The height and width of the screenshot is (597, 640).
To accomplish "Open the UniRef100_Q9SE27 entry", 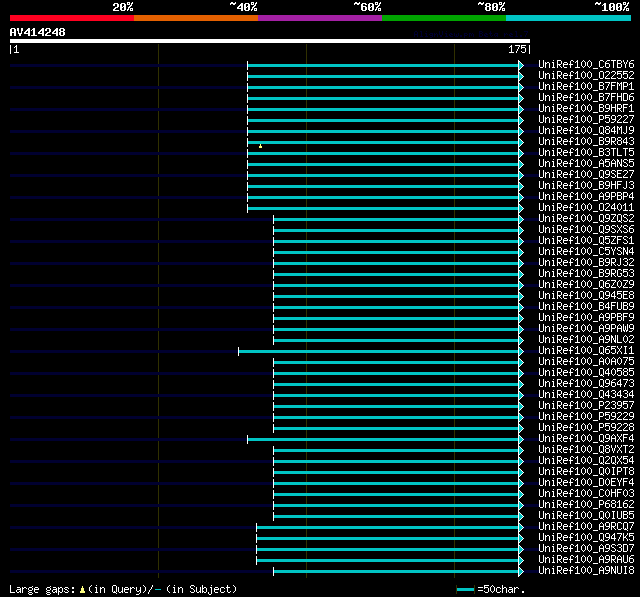I will 586,175.
